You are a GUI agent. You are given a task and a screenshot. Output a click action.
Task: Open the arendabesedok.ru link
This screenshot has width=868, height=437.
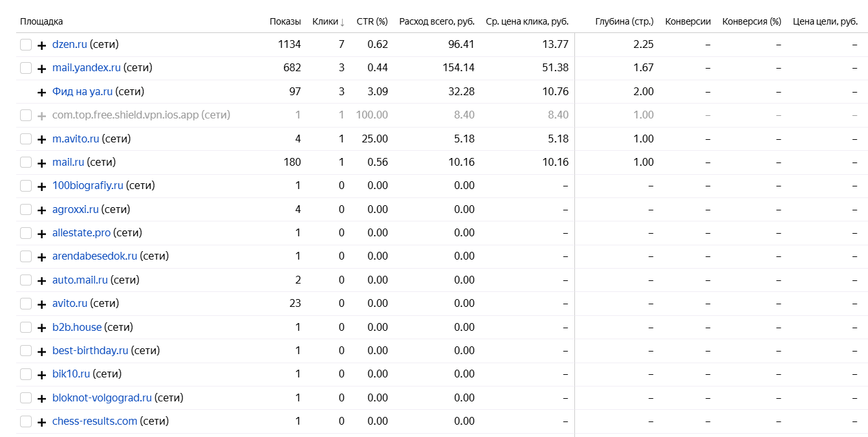[94, 256]
